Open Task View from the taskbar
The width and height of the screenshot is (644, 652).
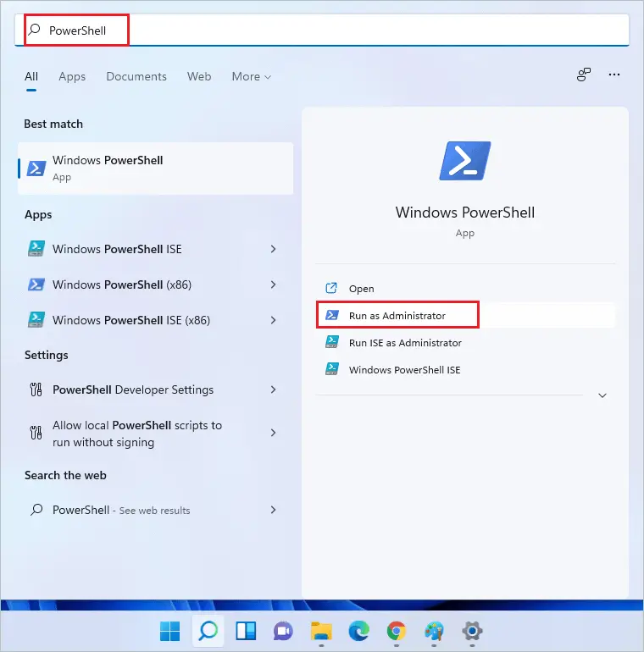[246, 631]
